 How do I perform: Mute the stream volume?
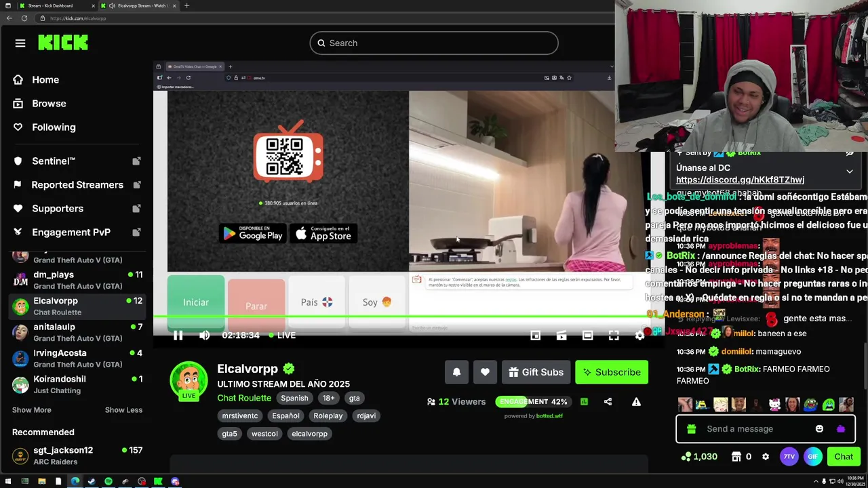coord(204,335)
